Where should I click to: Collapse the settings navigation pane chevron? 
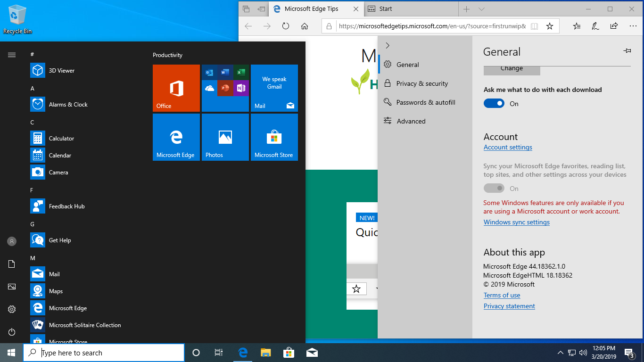(x=388, y=45)
